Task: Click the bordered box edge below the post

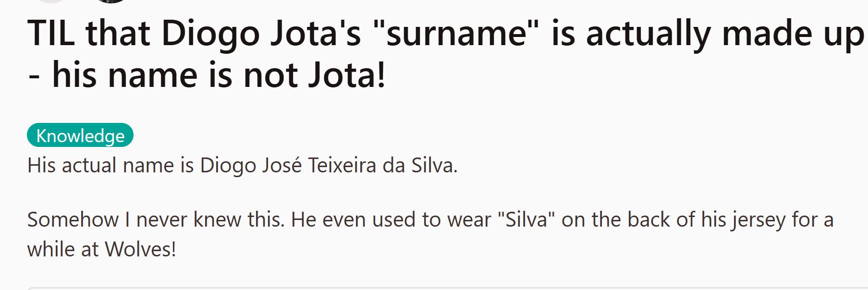Action: (x=447, y=288)
